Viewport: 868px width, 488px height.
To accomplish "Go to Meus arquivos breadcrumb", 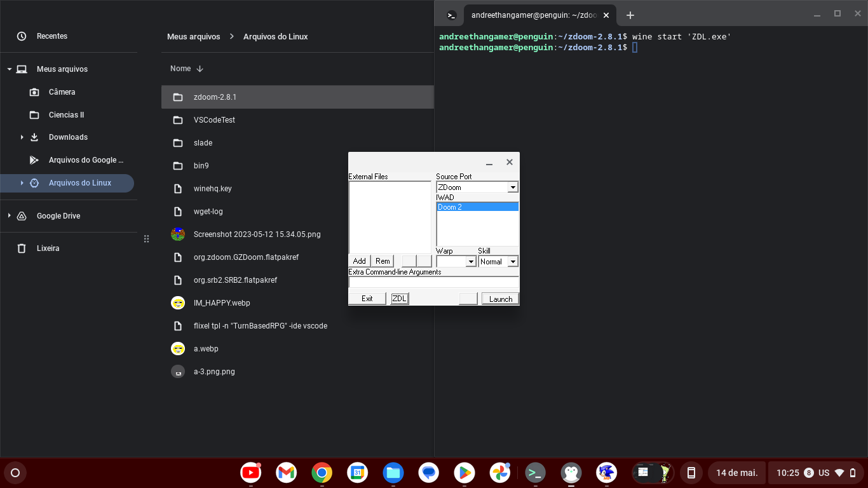I will click(x=193, y=37).
